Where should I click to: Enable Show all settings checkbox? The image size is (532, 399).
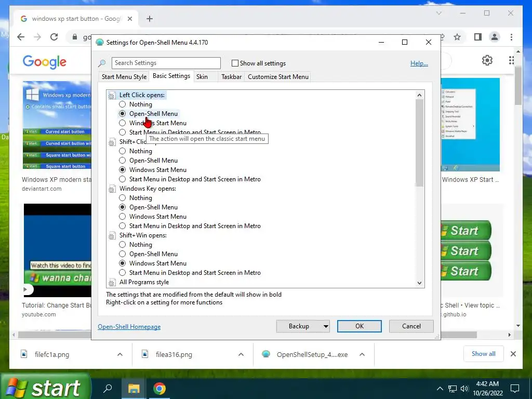tap(235, 63)
